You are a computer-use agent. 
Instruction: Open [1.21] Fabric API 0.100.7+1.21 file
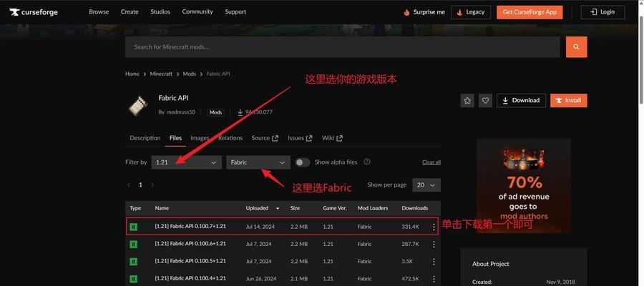pyautogui.click(x=190, y=226)
